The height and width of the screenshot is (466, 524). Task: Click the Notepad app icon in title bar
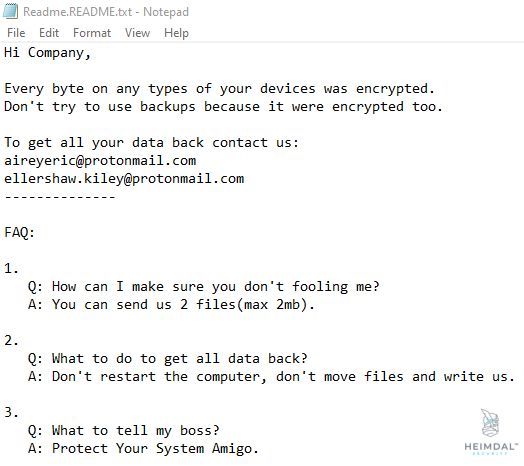10,11
